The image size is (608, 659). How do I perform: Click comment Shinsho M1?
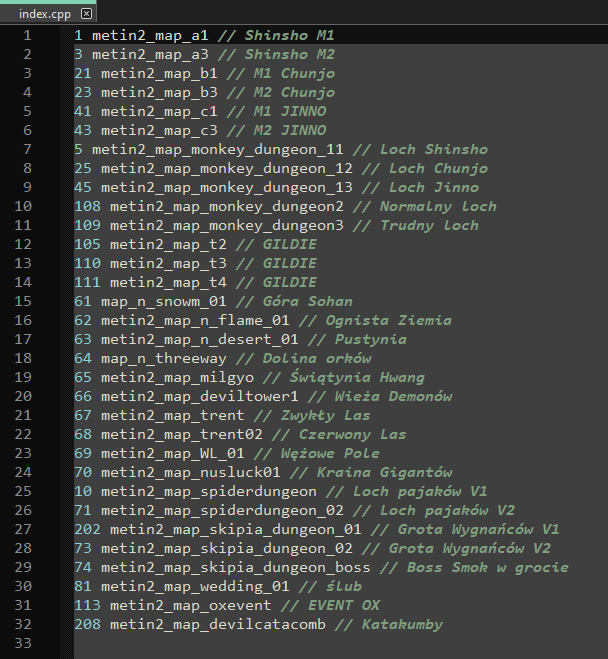(290, 35)
